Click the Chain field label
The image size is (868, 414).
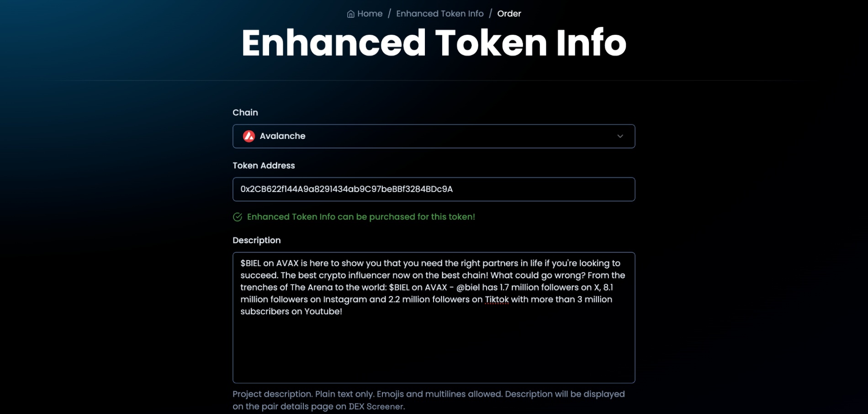pyautogui.click(x=245, y=112)
